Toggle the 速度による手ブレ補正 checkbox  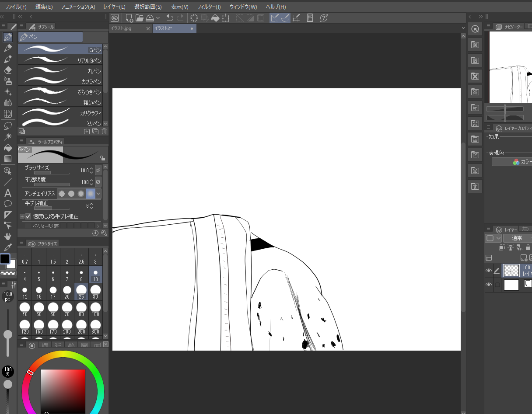pyautogui.click(x=28, y=216)
